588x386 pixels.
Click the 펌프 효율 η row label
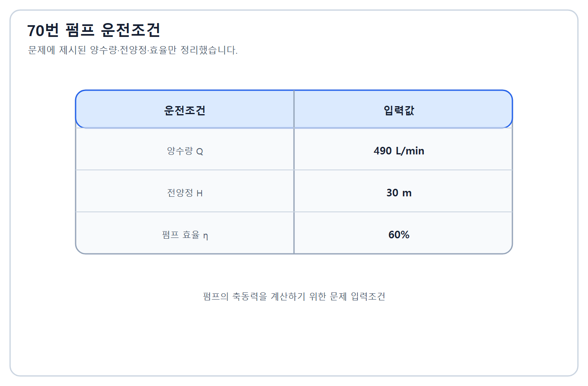pos(185,235)
